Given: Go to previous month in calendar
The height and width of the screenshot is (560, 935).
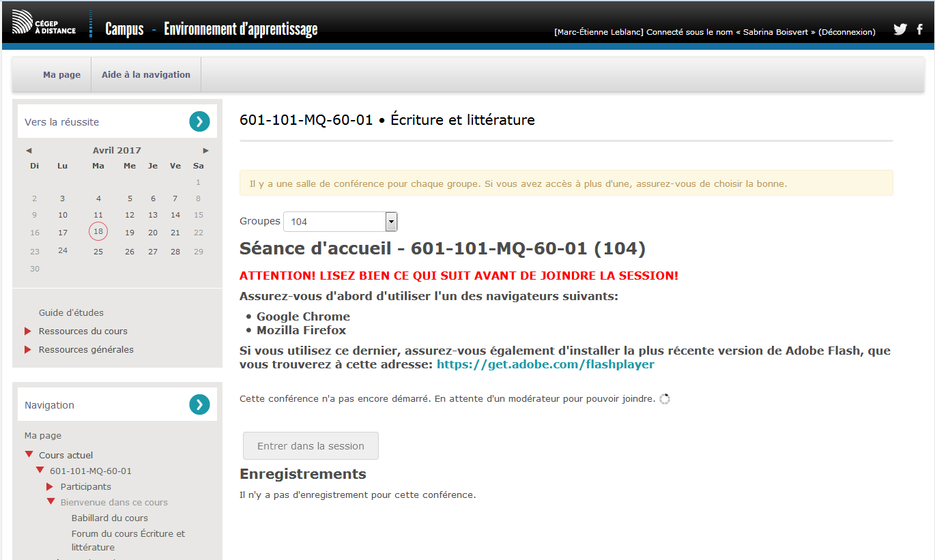Looking at the screenshot, I should [x=29, y=151].
